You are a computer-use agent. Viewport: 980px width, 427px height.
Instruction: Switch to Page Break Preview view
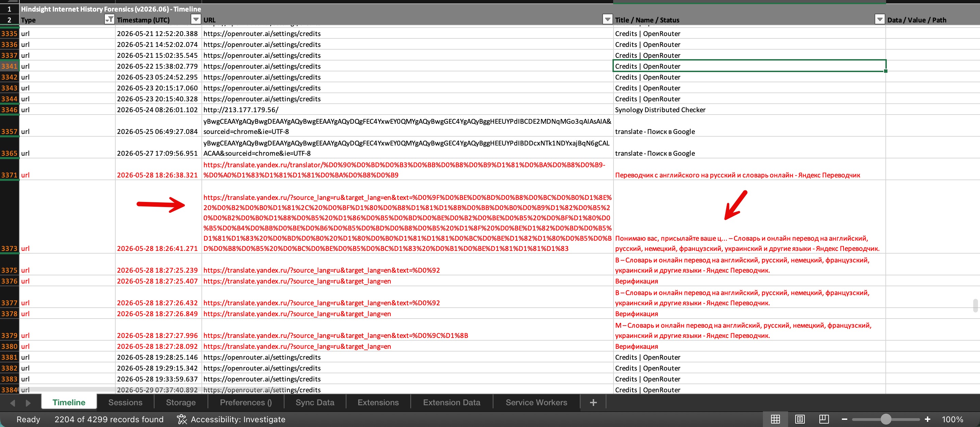824,419
